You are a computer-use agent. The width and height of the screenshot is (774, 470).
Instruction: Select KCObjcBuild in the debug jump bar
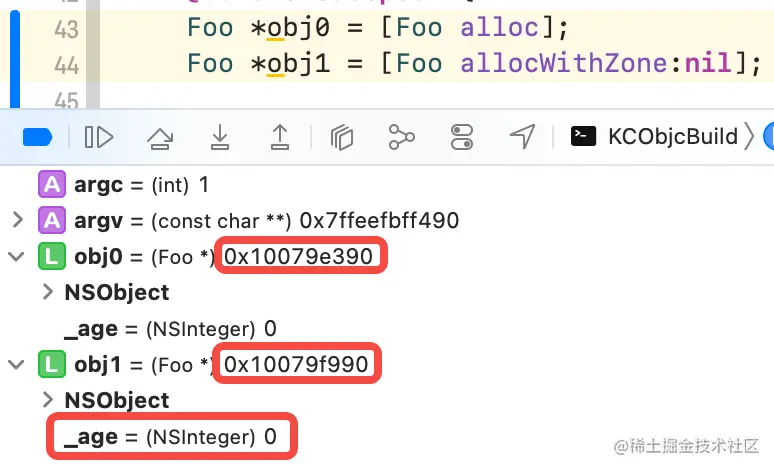coord(672,137)
